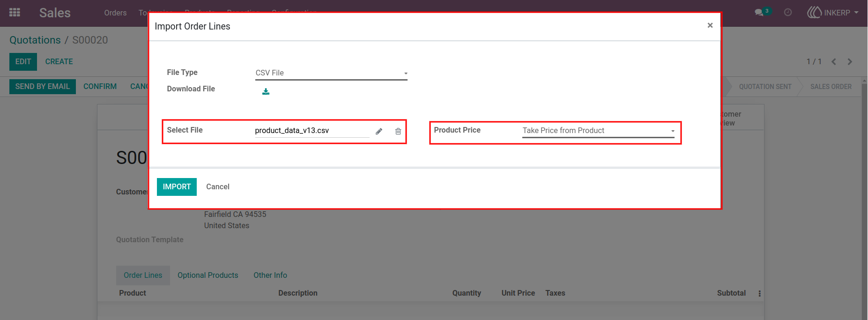The height and width of the screenshot is (320, 868).
Task: Expand the File Type dropdown
Action: (x=331, y=73)
